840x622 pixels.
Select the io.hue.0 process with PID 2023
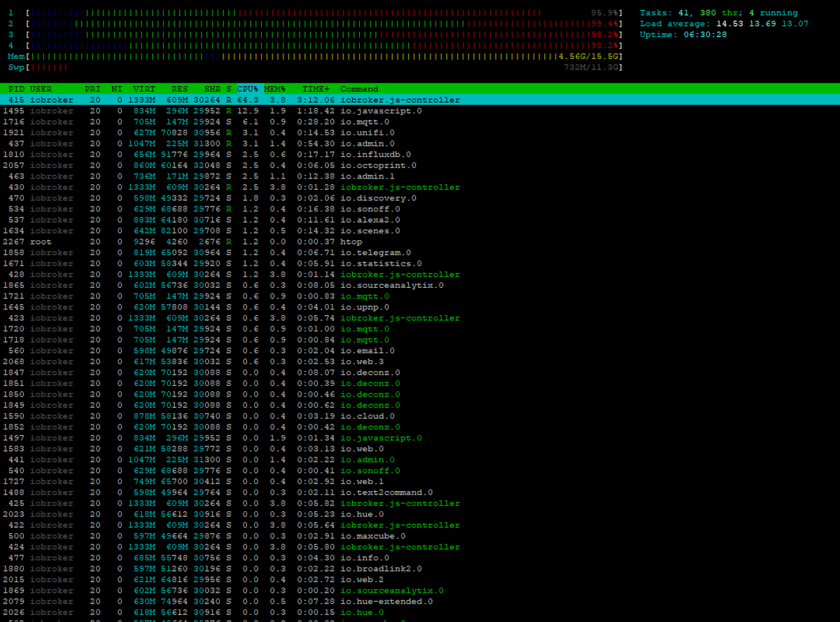pyautogui.click(x=420, y=514)
